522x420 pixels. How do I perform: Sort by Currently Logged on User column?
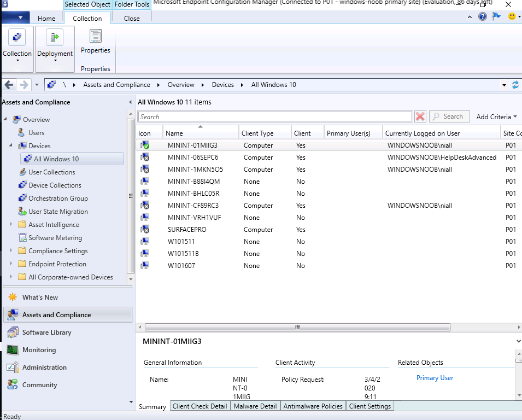442,133
